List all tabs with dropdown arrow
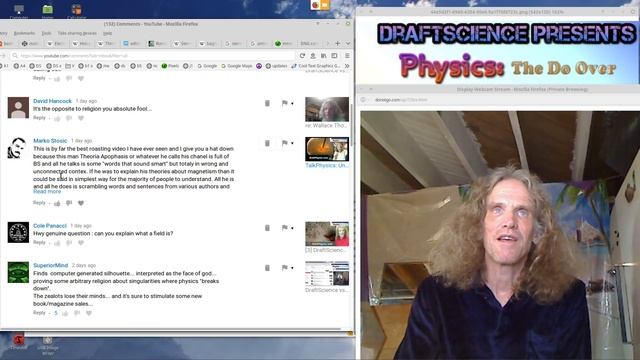Screen dimensions: 640x360 [x=348, y=43]
